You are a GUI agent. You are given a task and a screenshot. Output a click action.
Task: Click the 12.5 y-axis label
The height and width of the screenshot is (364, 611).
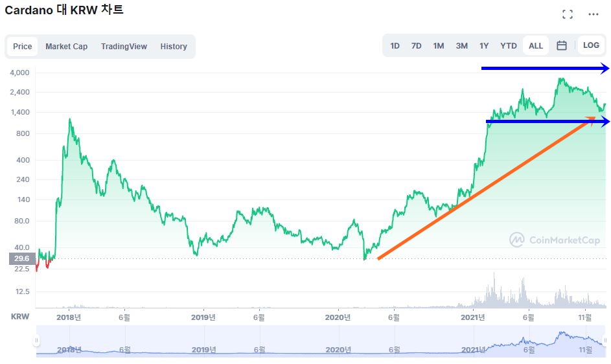point(23,291)
